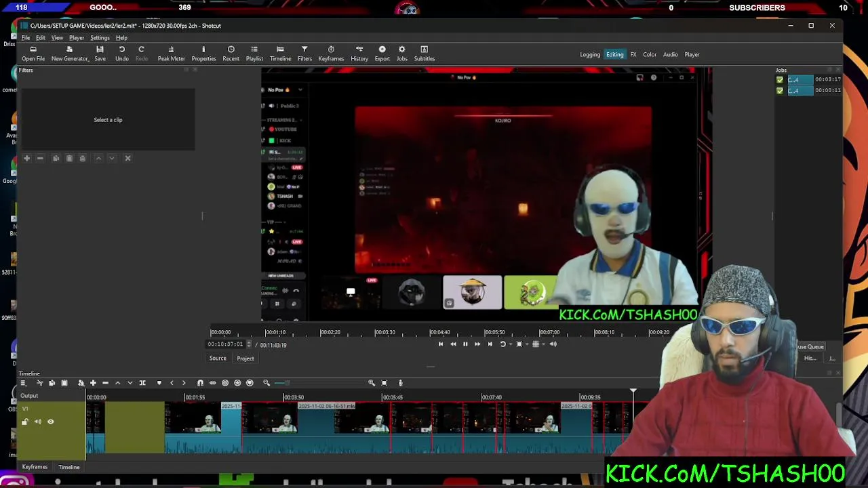
Task: Fast forward playback in player
Action: (x=477, y=344)
